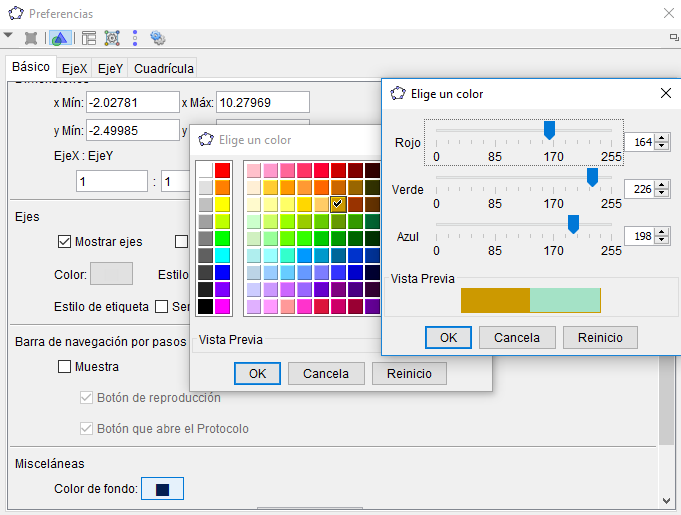Click the x Mín input field
681x515 pixels.
pos(133,102)
